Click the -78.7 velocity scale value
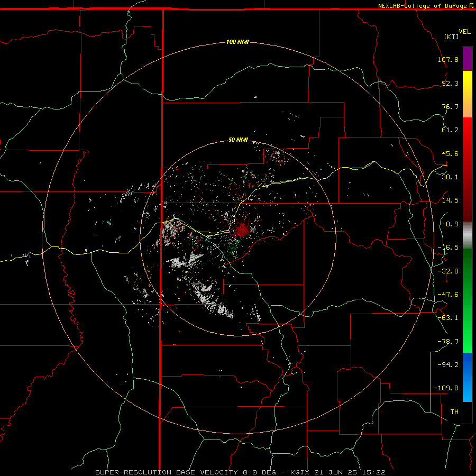The height and width of the screenshot is (476, 476). (x=448, y=342)
